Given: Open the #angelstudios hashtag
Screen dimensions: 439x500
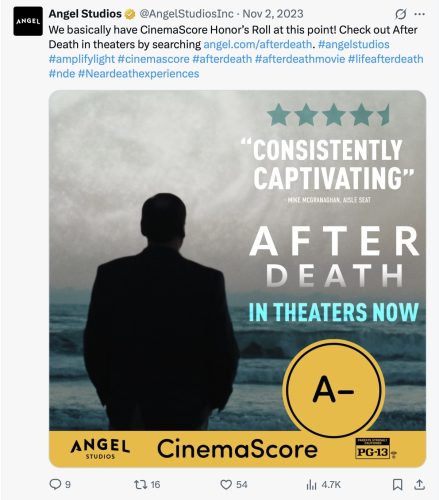Looking at the screenshot, I should [354, 44].
